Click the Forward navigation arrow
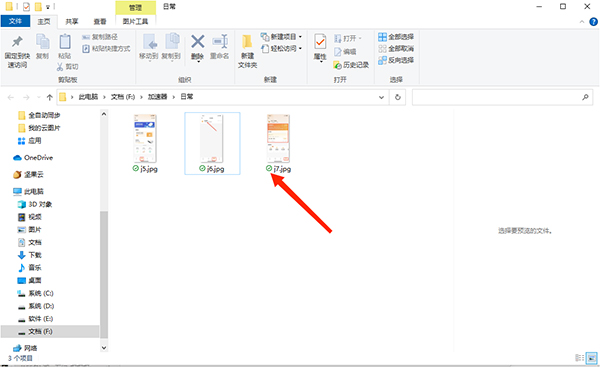Screen dimensions: 600x367 [x=26, y=97]
